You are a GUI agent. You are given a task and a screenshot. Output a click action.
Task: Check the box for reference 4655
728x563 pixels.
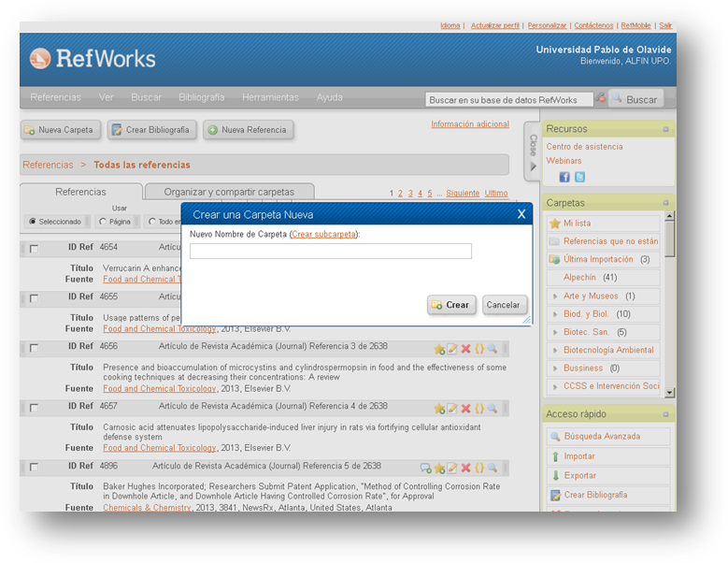[34, 298]
